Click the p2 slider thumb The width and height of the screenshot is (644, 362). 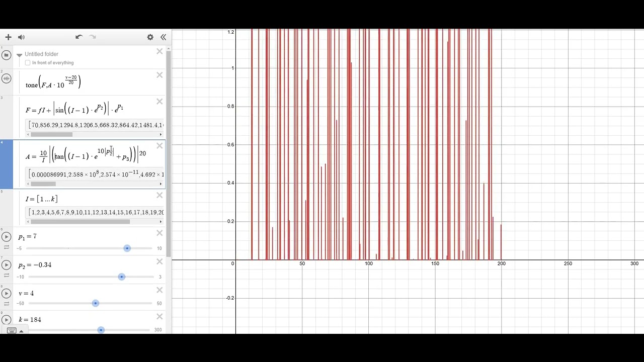point(121,277)
